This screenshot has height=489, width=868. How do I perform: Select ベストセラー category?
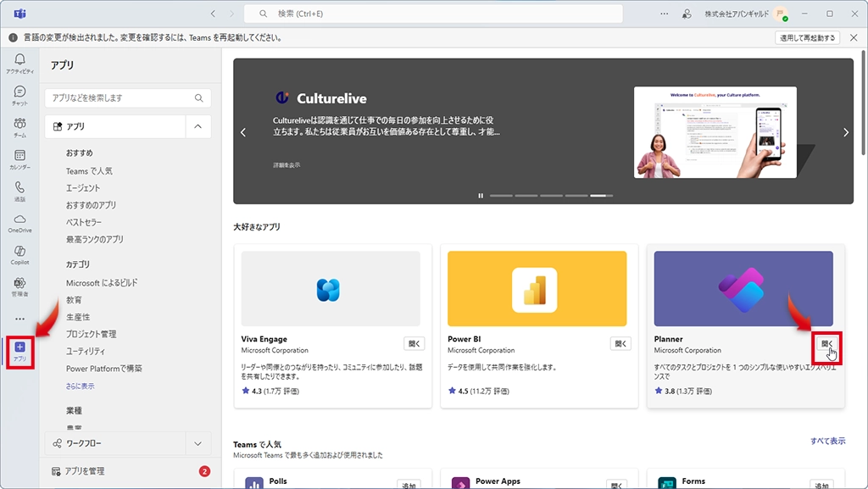point(84,222)
